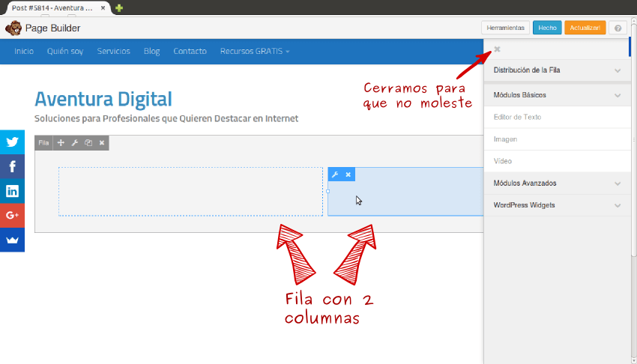Click the Twitter share icon
637x364 pixels.
point(12,142)
